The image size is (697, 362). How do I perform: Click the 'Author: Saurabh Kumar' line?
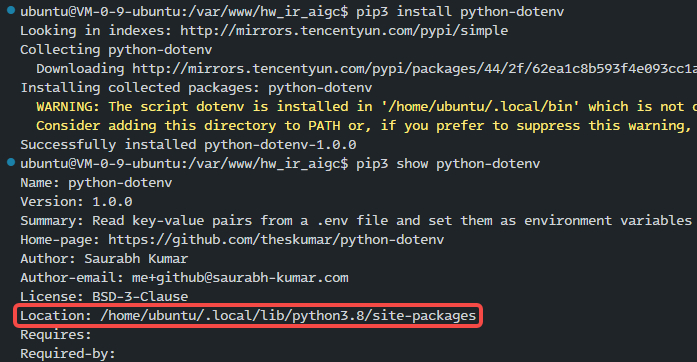click(104, 259)
